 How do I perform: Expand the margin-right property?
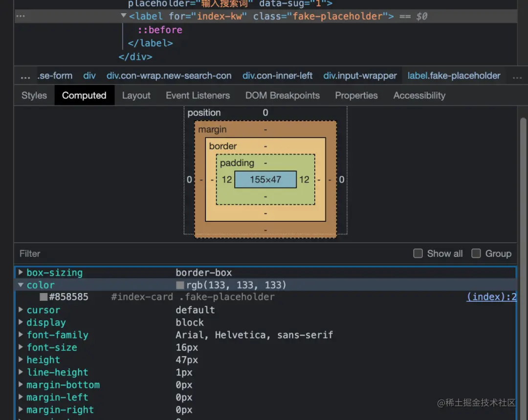click(x=21, y=409)
